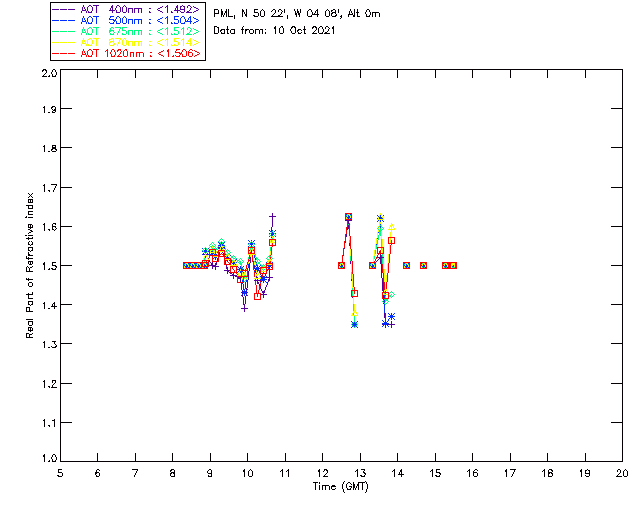This screenshot has height=512, width=640.
Task: Click the red square peak marker near 12.7 GMT
Action: click(x=348, y=217)
